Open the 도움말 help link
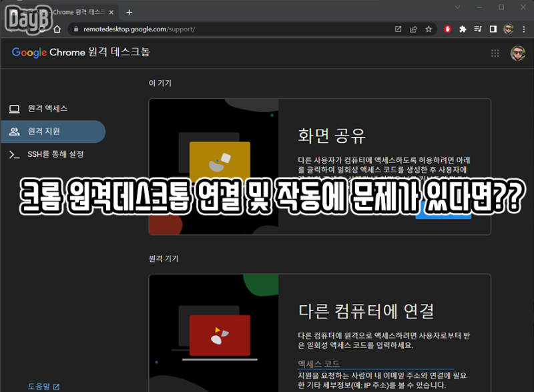Screen dimensions: 534x392 pos(44,387)
